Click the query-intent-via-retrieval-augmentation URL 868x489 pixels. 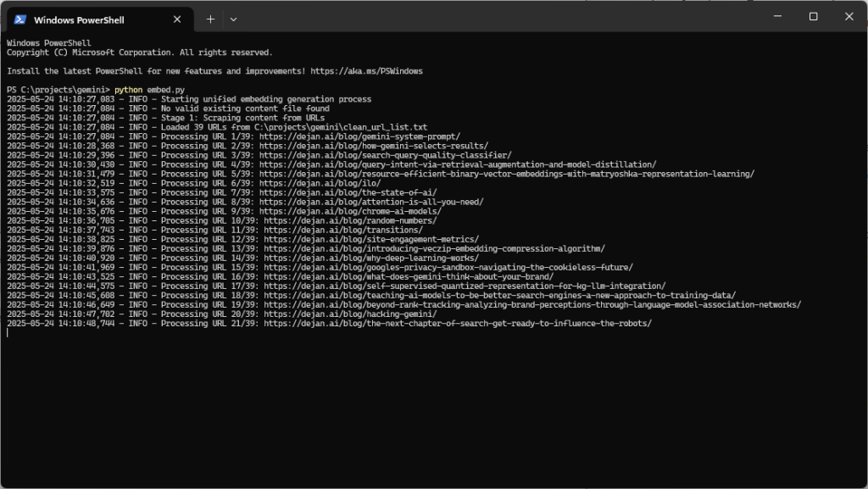click(x=458, y=165)
